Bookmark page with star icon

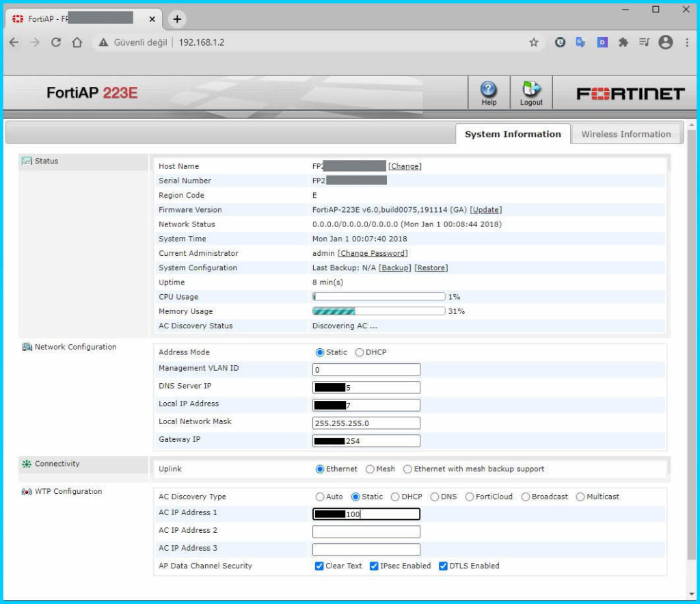(x=533, y=42)
